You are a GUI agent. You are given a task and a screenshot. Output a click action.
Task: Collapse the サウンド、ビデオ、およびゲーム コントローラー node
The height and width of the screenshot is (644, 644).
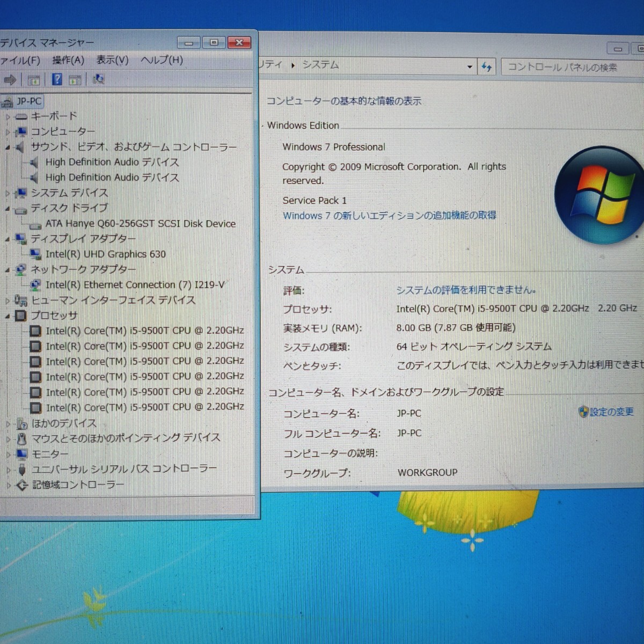pos(8,147)
